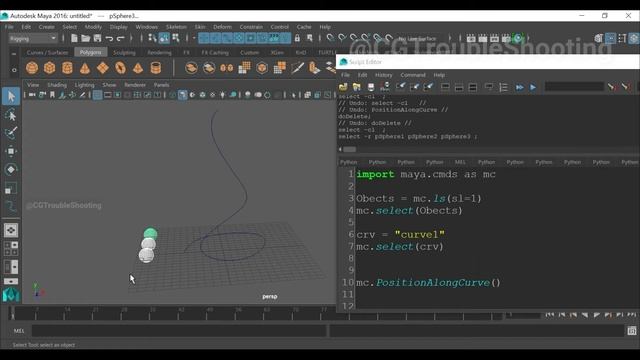Open Script Editor icon beside command line

tap(631, 331)
